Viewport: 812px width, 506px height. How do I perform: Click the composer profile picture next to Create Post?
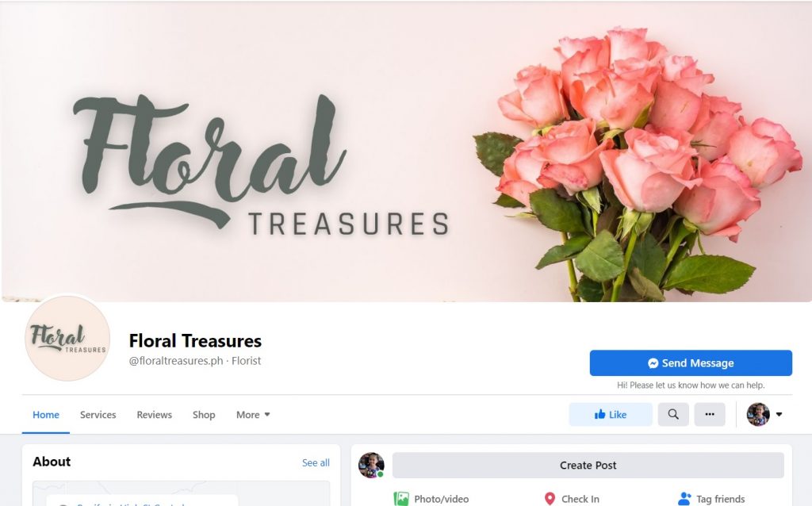pyautogui.click(x=371, y=465)
